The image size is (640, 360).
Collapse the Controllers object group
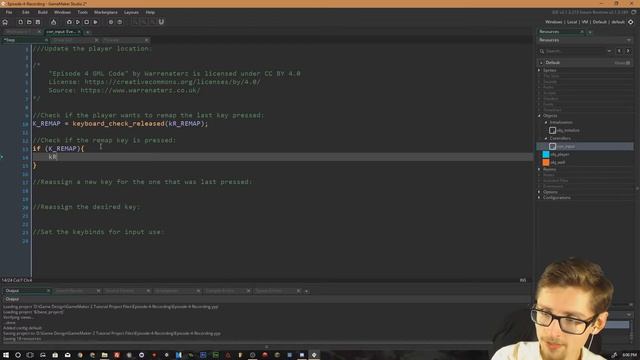click(x=546, y=138)
